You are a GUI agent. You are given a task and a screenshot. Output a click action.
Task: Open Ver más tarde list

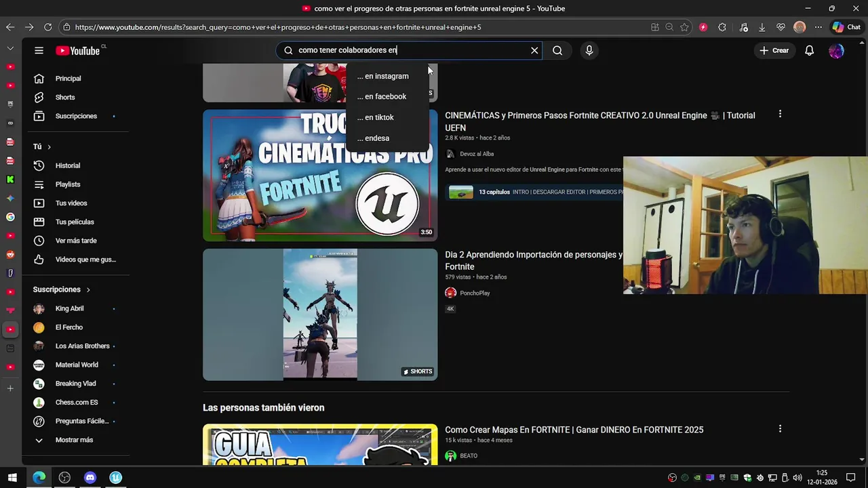tap(75, 241)
